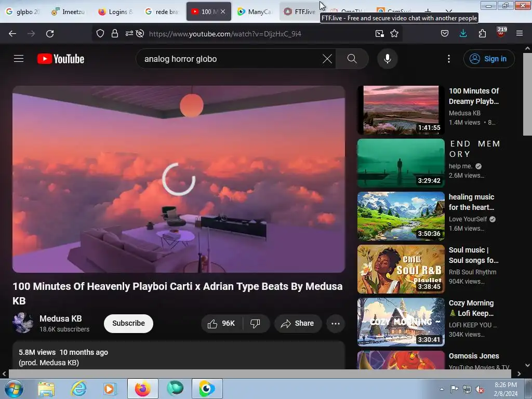
Task: Share this video
Action: click(x=297, y=323)
